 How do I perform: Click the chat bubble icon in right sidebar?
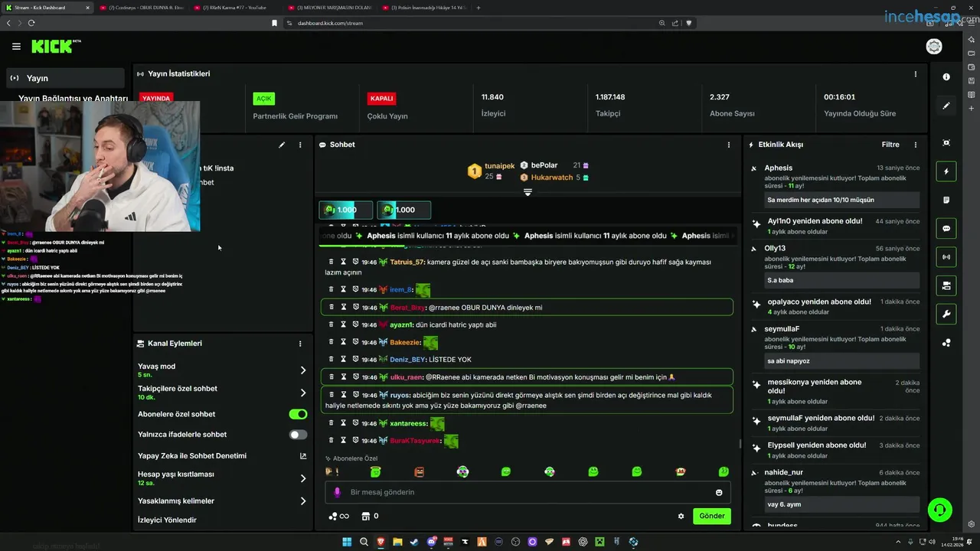coord(946,228)
